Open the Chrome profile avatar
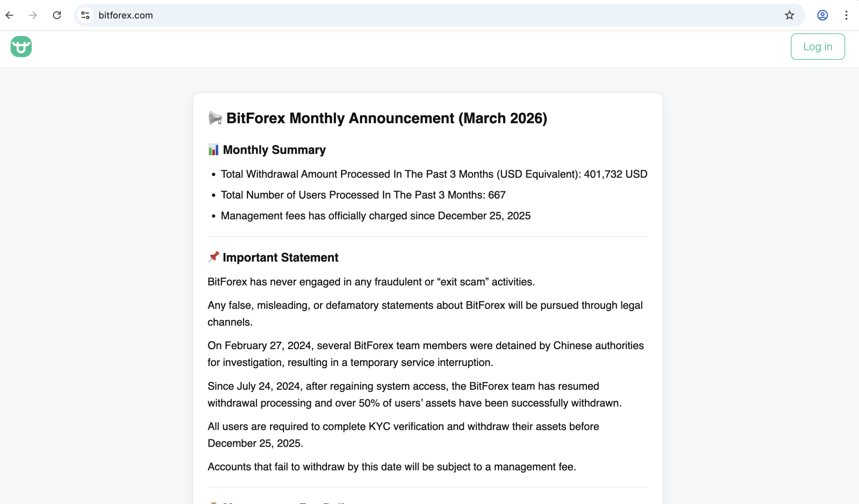 pos(822,15)
